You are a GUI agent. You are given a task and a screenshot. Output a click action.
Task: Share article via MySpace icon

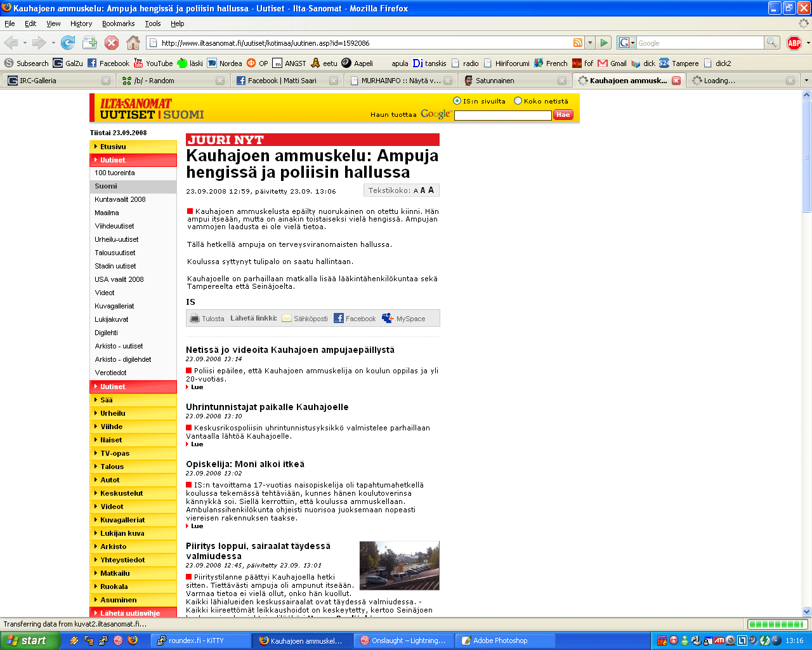coord(388,319)
